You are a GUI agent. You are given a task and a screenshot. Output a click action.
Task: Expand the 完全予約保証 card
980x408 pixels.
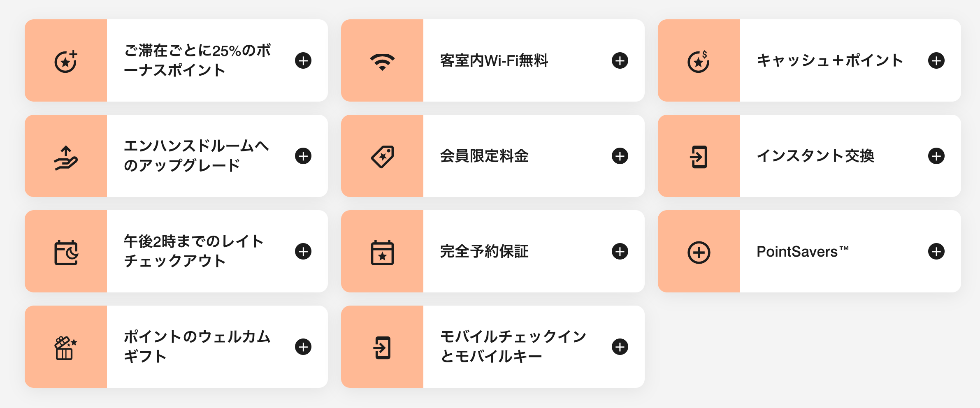(x=620, y=251)
